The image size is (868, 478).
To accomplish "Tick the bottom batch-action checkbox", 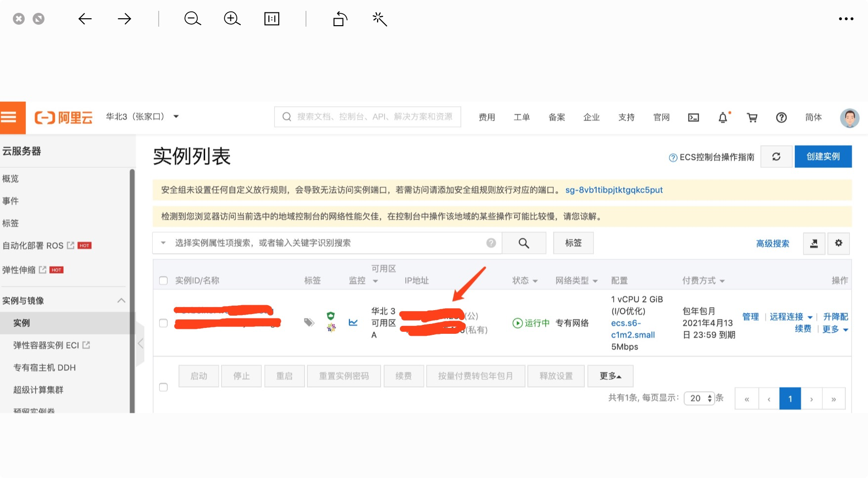I will tap(164, 387).
